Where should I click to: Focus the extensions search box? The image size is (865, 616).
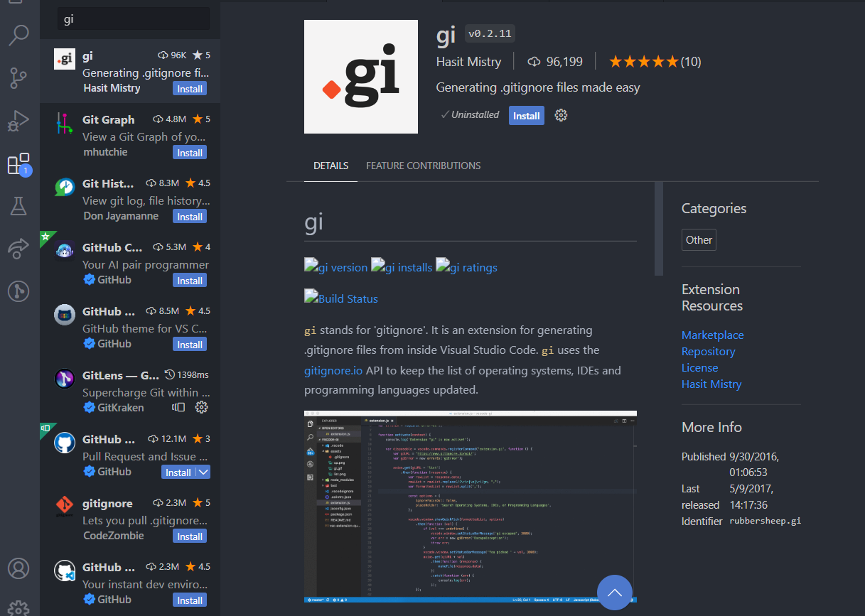point(134,19)
